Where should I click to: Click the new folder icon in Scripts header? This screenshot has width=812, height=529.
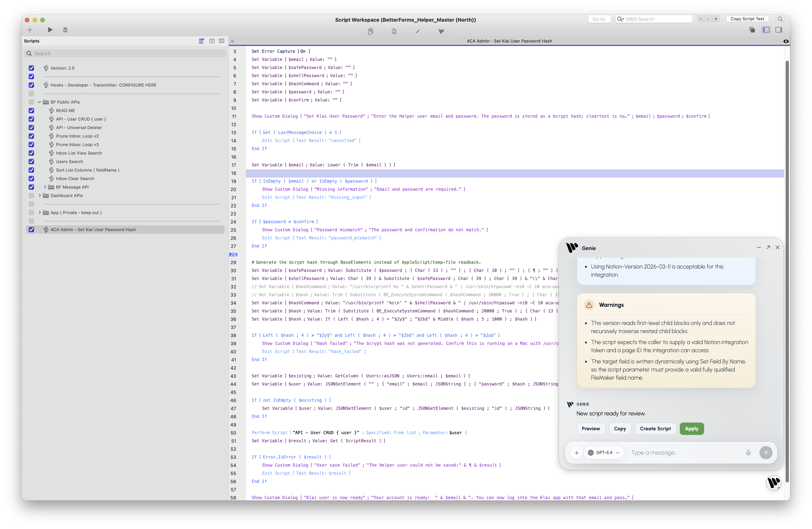point(212,41)
